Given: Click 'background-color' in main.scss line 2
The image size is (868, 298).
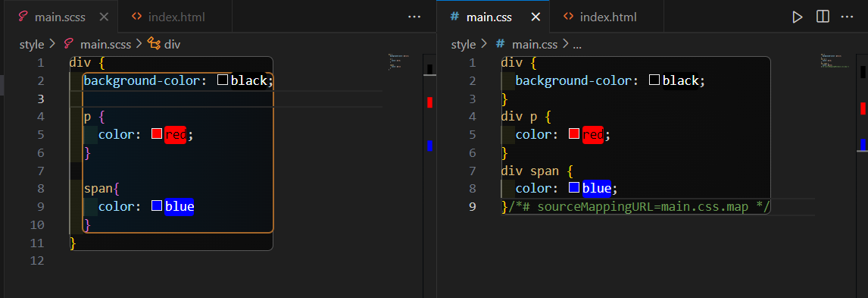Looking at the screenshot, I should [x=142, y=81].
